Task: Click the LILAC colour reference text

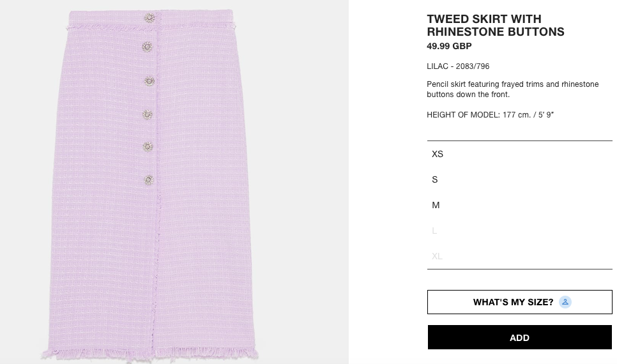Action: pyautogui.click(x=458, y=66)
